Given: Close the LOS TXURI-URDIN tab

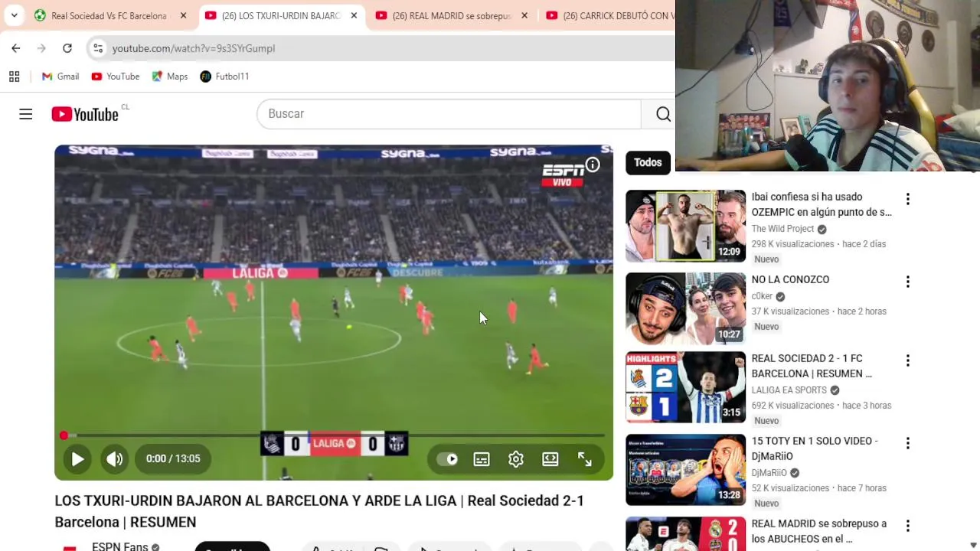Looking at the screenshot, I should tap(354, 16).
